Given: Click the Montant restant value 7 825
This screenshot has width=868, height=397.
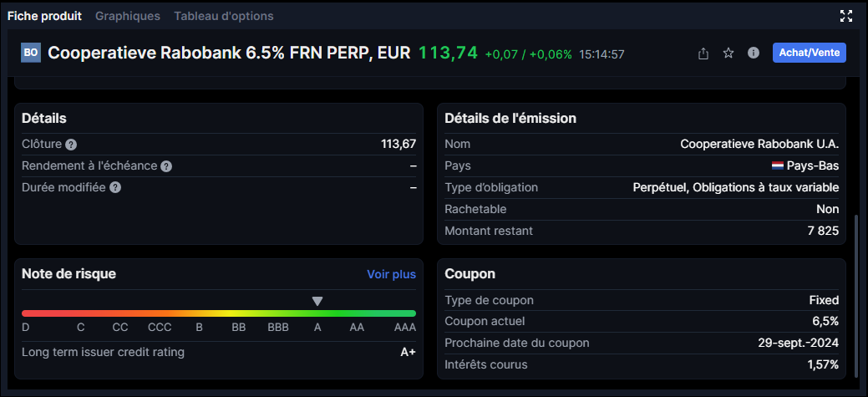Looking at the screenshot, I should 823,231.
